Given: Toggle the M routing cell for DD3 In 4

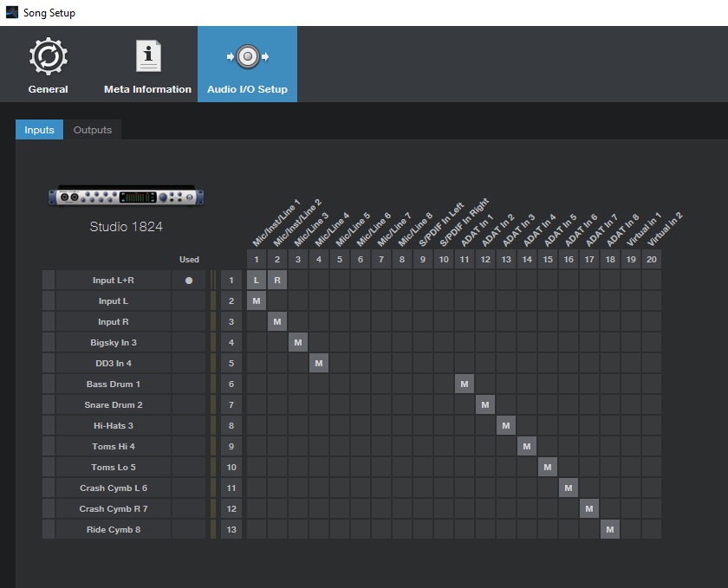Looking at the screenshot, I should coord(319,363).
